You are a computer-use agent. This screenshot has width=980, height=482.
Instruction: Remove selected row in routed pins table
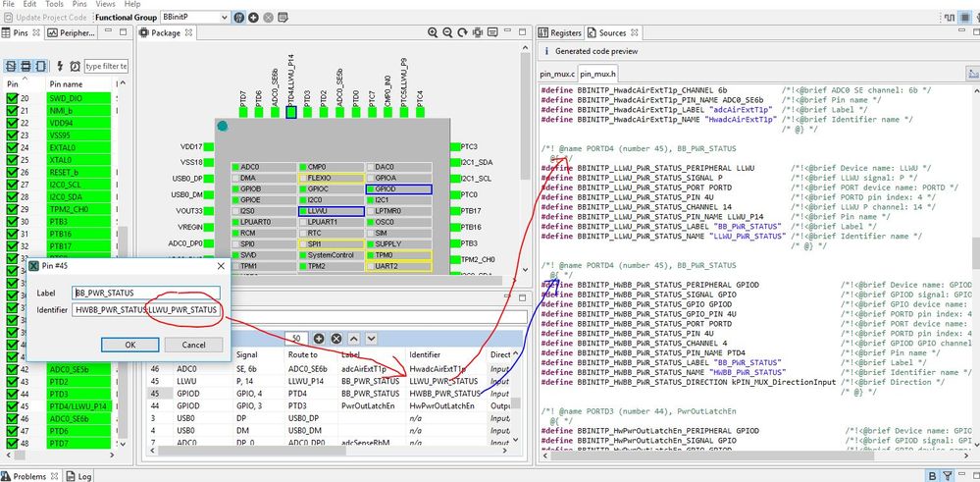coord(336,339)
